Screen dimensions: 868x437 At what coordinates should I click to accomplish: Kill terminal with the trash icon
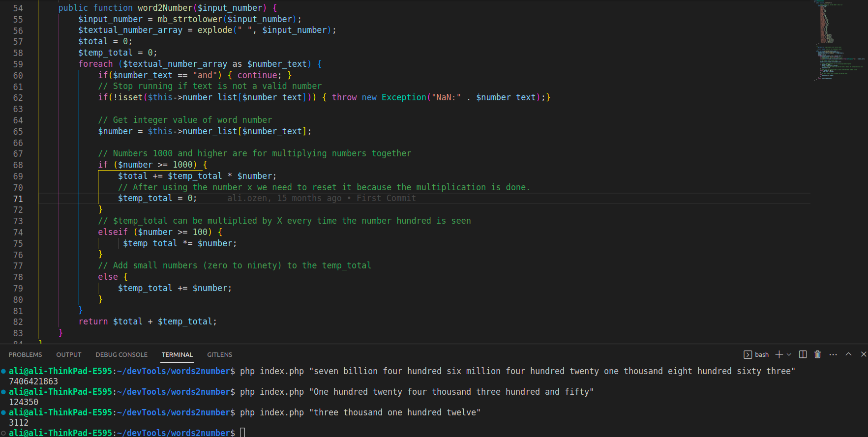pyautogui.click(x=817, y=354)
